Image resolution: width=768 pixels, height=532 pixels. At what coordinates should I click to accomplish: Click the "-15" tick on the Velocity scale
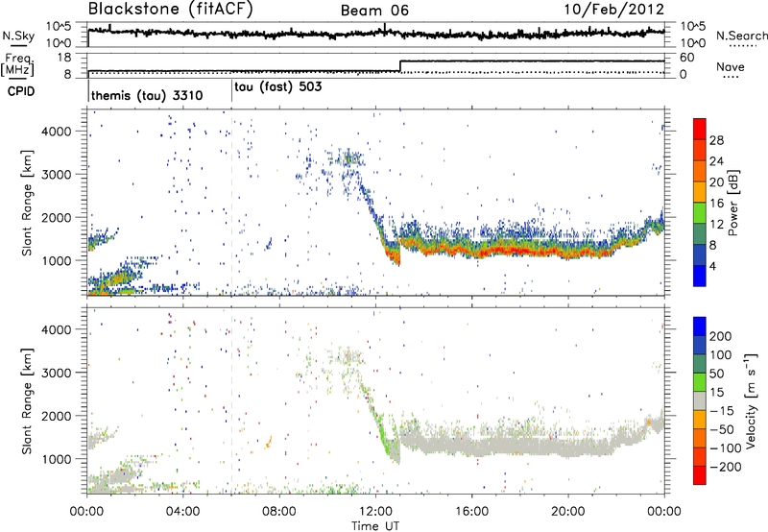pyautogui.click(x=722, y=411)
